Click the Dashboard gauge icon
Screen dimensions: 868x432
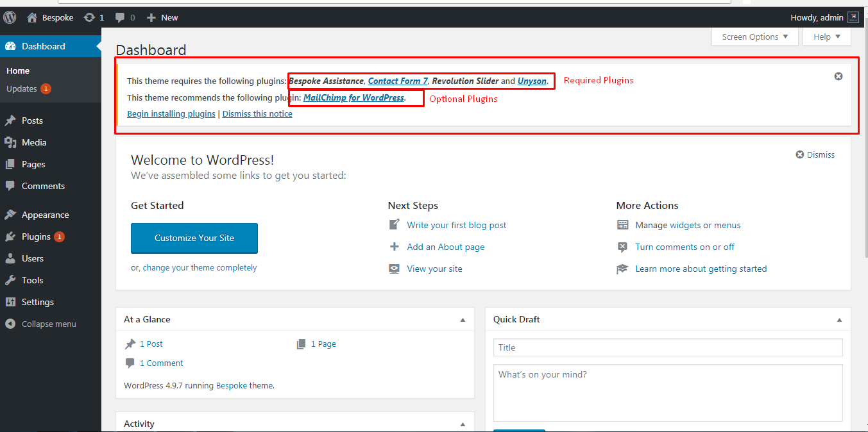point(10,46)
